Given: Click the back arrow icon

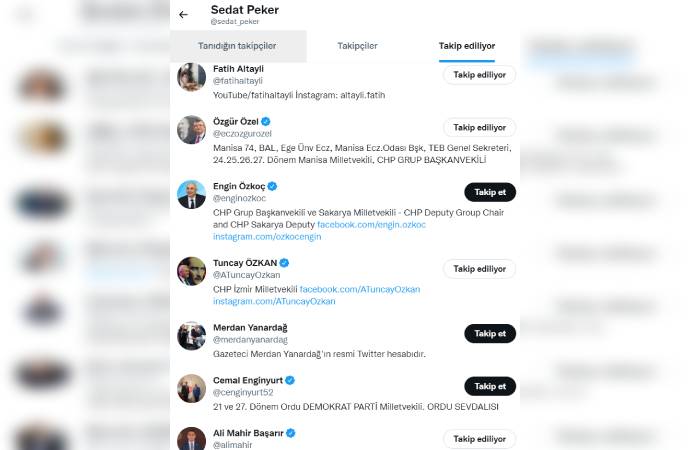Looking at the screenshot, I should tap(183, 15).
